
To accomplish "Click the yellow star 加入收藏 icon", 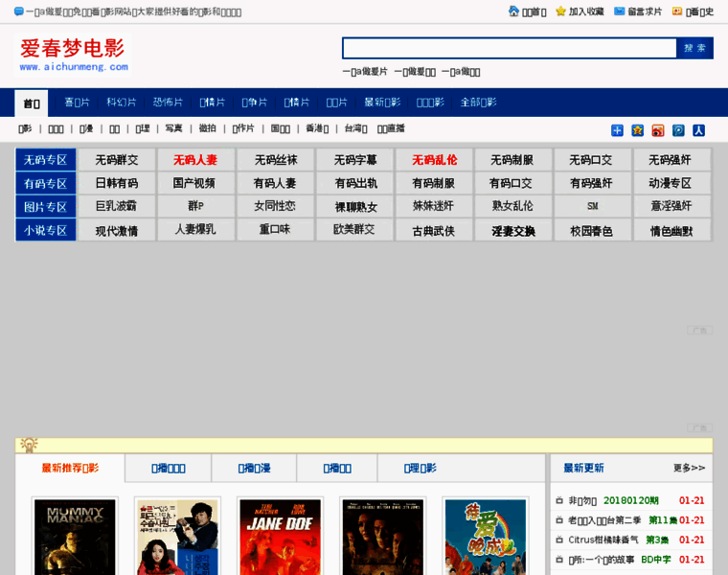I will [561, 11].
